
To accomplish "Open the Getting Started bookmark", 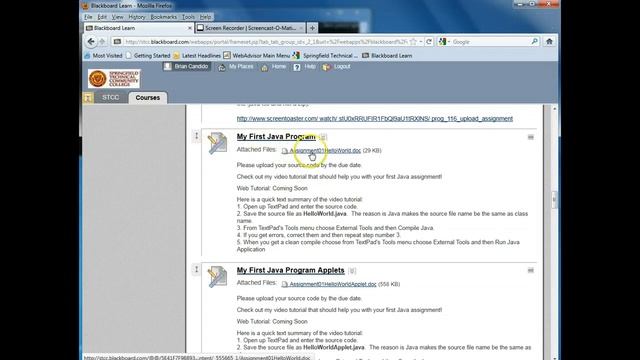I will [x=148, y=56].
